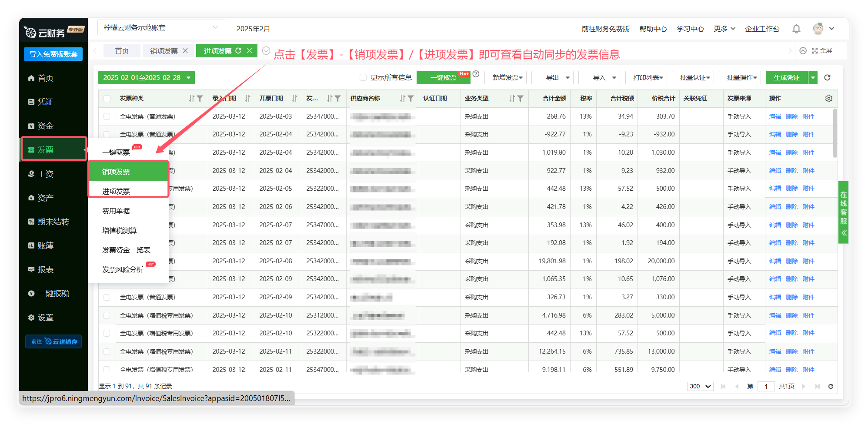This screenshot has width=868, height=424.
Task: Toggle 显示所有信息 checkbox
Action: coord(363,77)
